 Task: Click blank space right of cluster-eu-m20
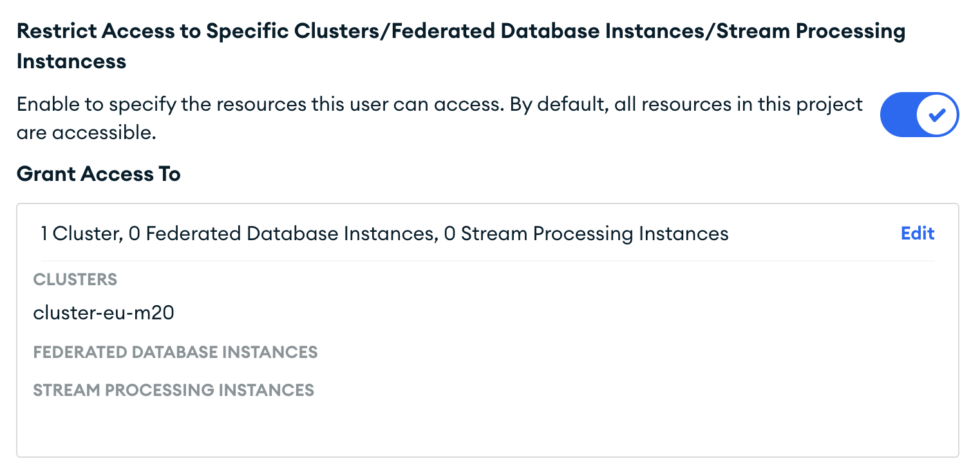[x=515, y=314]
